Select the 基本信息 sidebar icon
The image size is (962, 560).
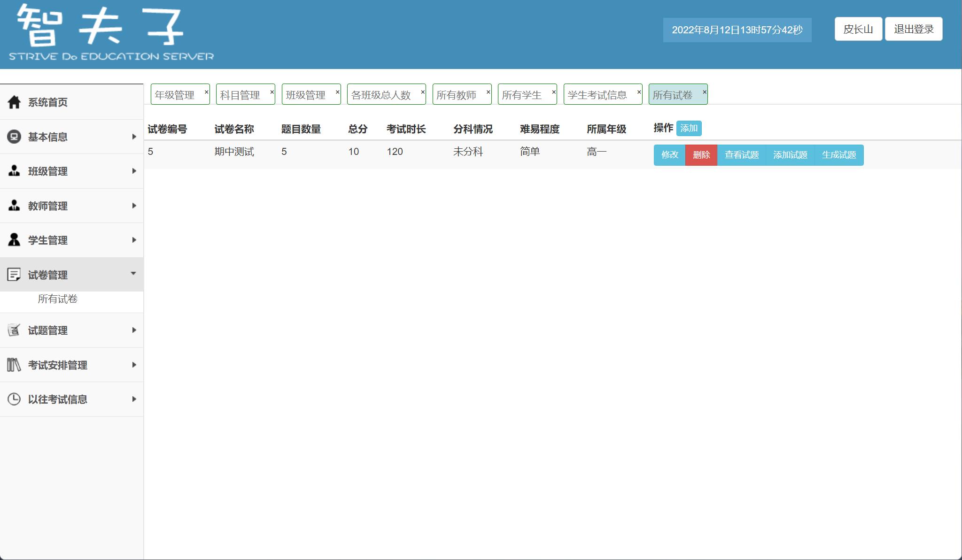pyautogui.click(x=14, y=137)
